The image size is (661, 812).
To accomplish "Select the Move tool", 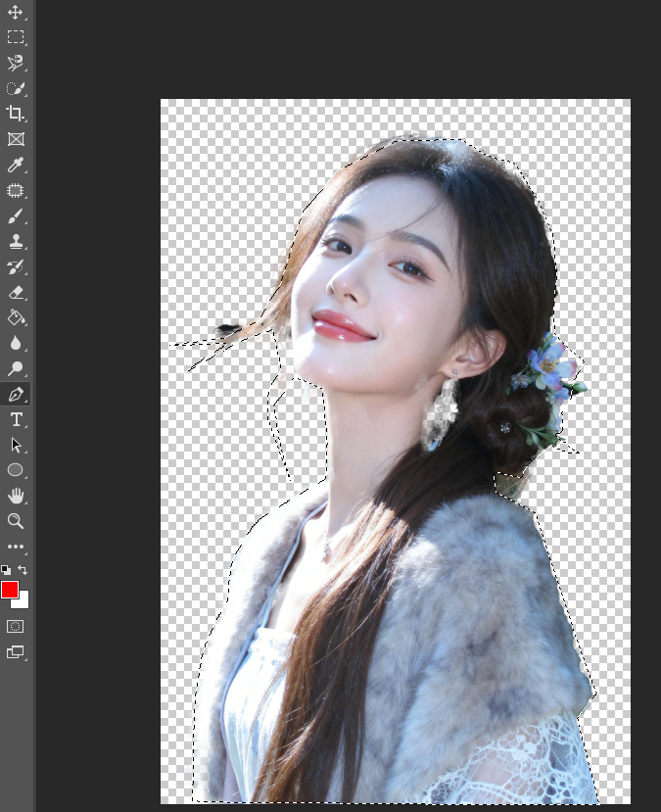I will (15, 12).
